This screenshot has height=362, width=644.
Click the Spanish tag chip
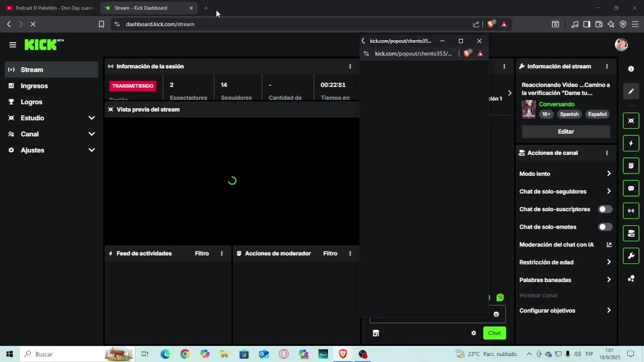[570, 114]
